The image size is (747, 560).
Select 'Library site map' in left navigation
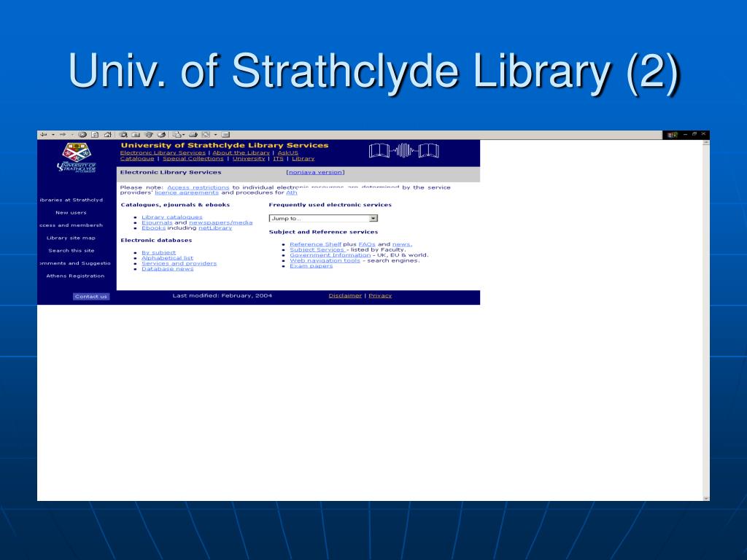71,238
